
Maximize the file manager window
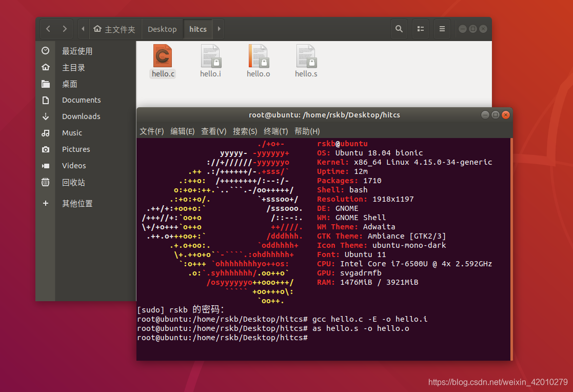pyautogui.click(x=473, y=29)
